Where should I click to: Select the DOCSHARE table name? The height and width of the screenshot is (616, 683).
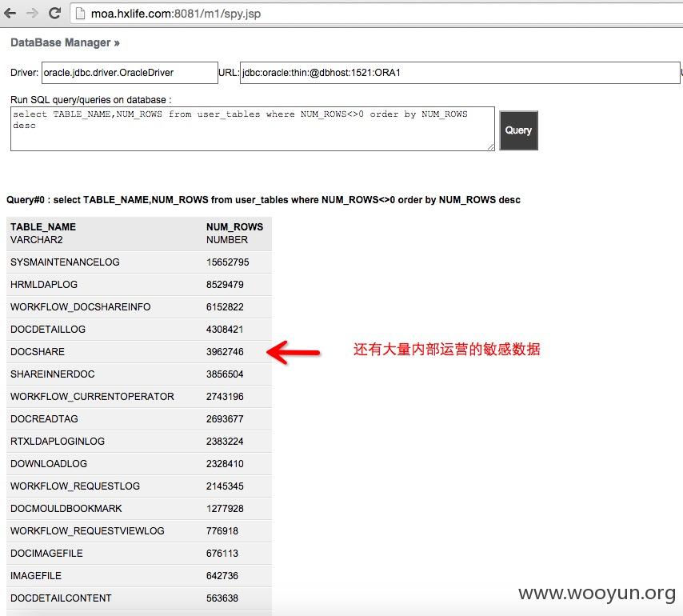(38, 352)
